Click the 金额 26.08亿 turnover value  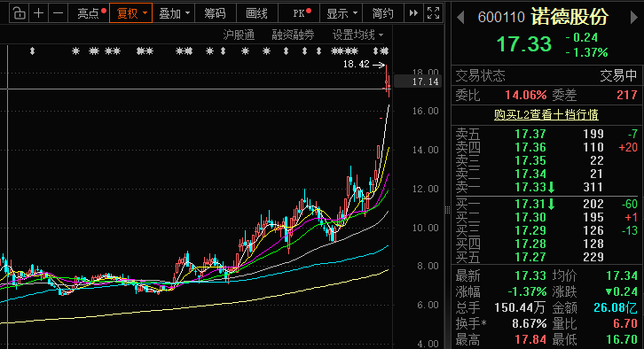(x=616, y=307)
